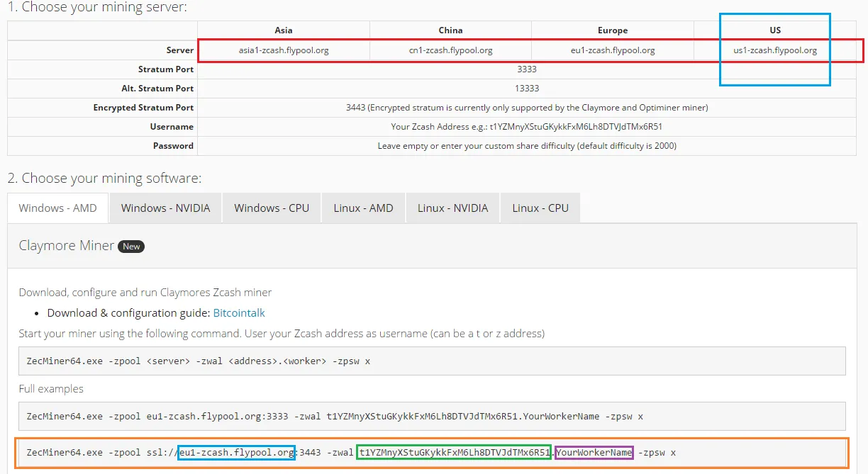Screen dimensions: 868x474
Task: Click the 'Start your miner using the following command' sentence
Action: click(x=282, y=334)
